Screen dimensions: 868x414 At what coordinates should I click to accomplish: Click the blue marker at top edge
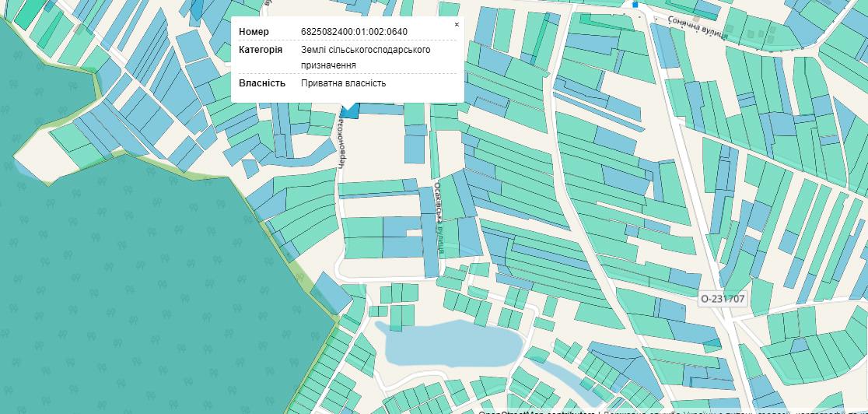click(635, 4)
